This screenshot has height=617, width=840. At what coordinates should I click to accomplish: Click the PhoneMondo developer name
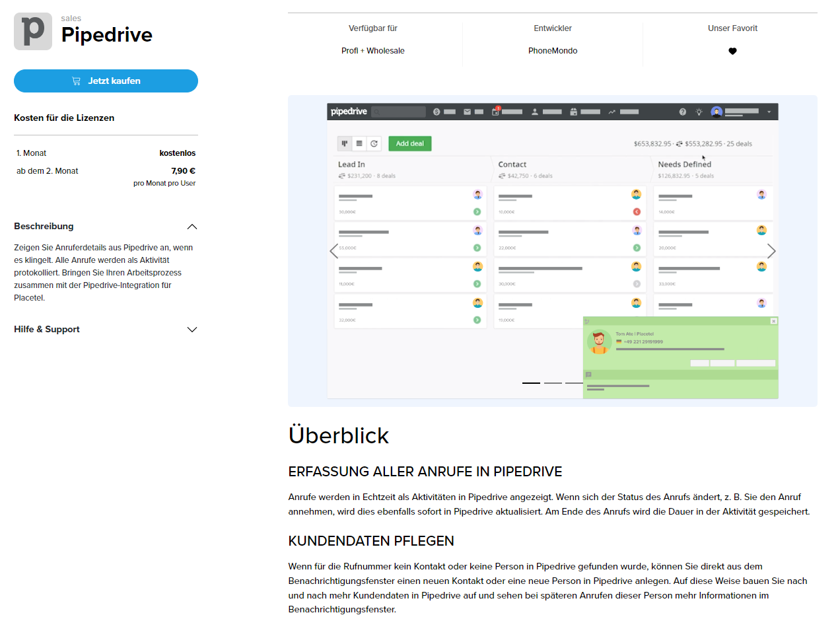pos(553,51)
